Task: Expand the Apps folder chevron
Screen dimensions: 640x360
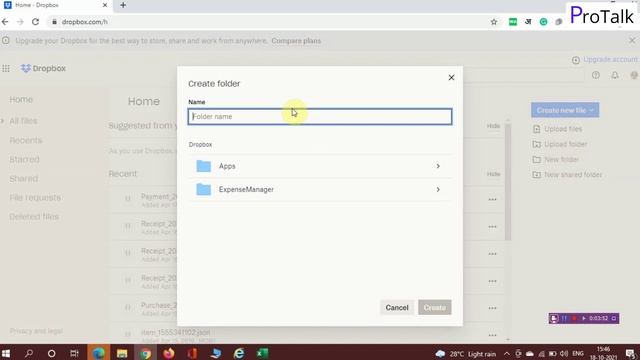Action: point(438,166)
